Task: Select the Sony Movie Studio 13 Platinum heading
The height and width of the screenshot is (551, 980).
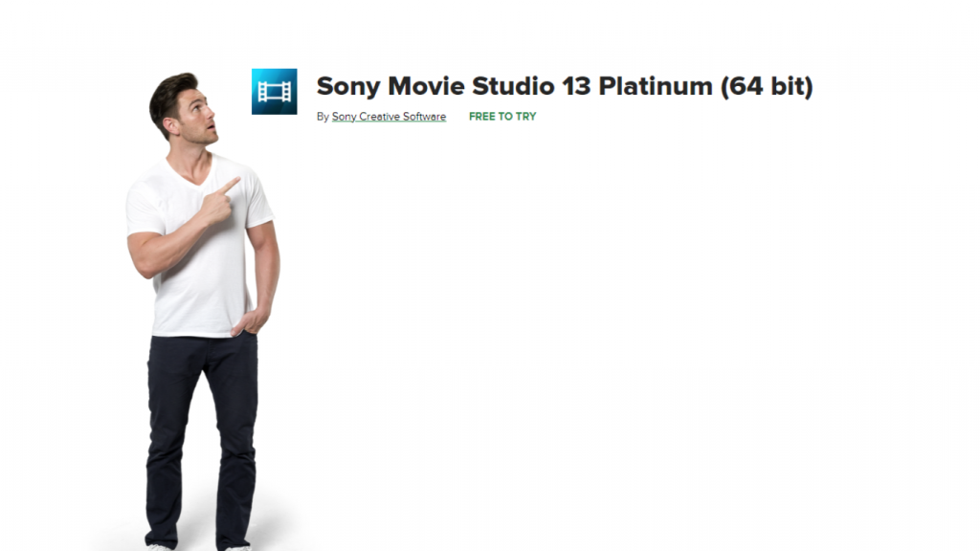Action: [565, 86]
